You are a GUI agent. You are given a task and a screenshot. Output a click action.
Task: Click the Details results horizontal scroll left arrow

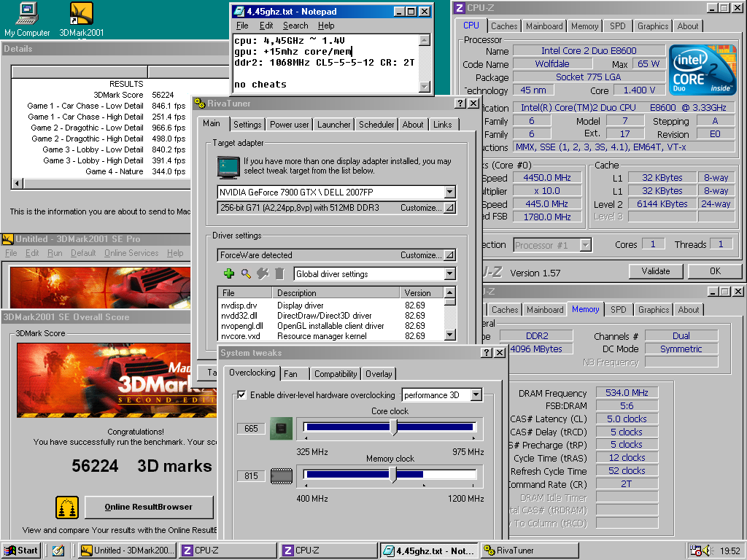coord(18,183)
